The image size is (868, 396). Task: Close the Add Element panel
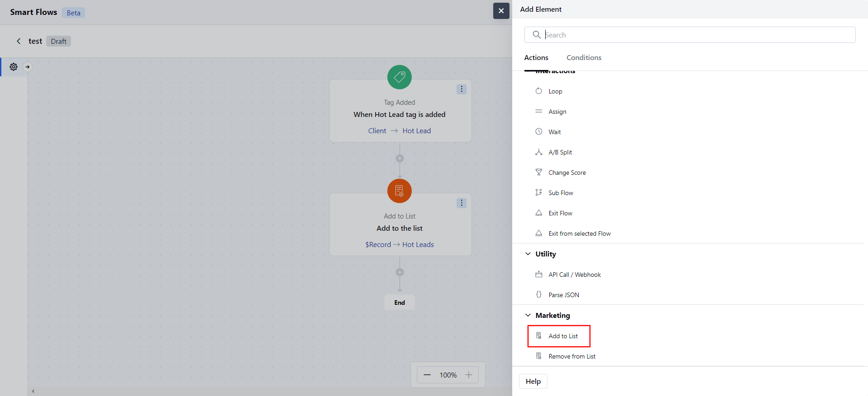click(x=501, y=11)
